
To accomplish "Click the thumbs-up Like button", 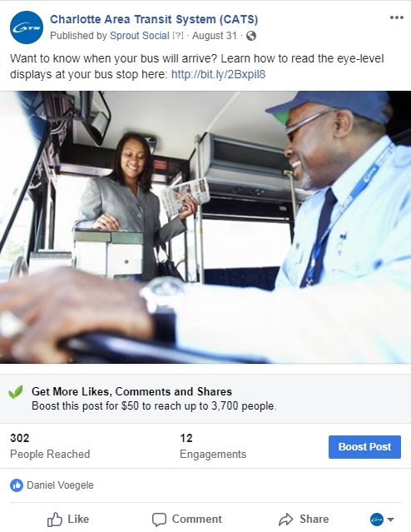I will (68, 520).
